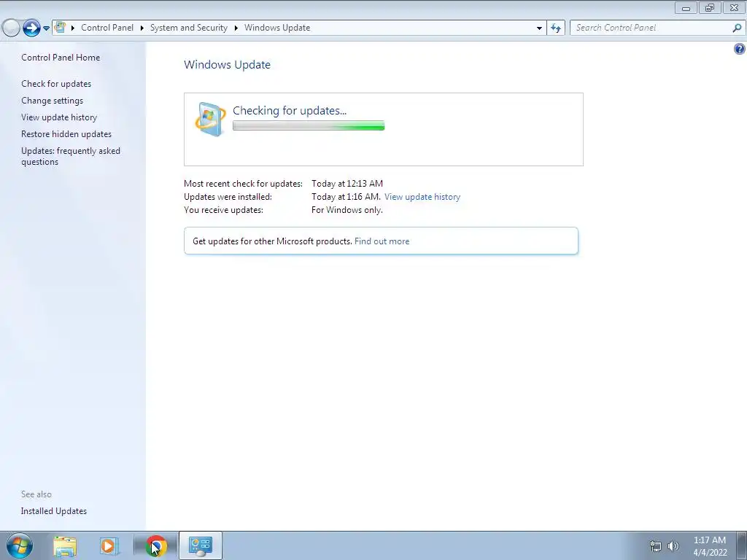The image size is (747, 560).
Task: Open View update history in sidebar
Action: pos(59,117)
